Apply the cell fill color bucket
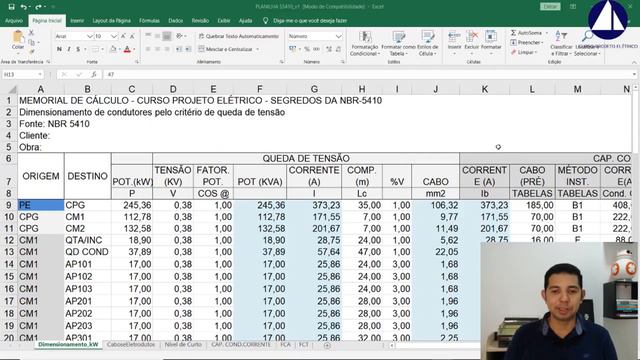640x360 pixels. coord(113,49)
